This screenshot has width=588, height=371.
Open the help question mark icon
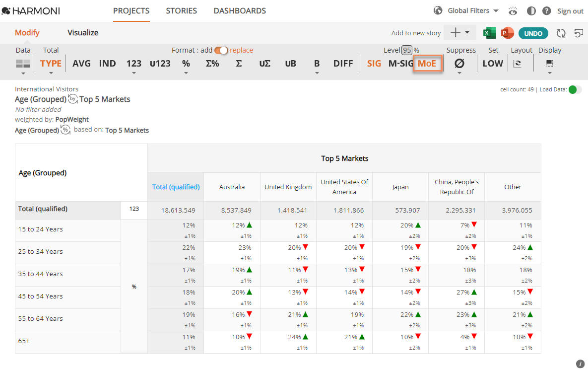(546, 11)
